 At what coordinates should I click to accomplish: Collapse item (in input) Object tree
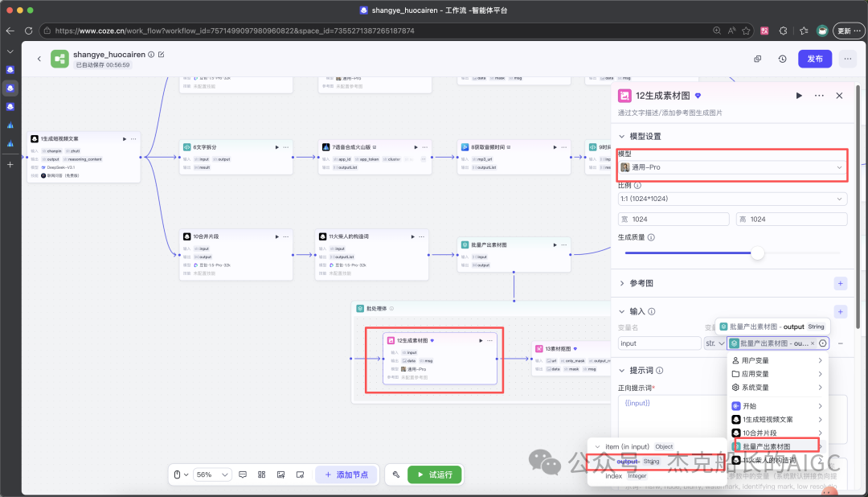[x=597, y=446]
